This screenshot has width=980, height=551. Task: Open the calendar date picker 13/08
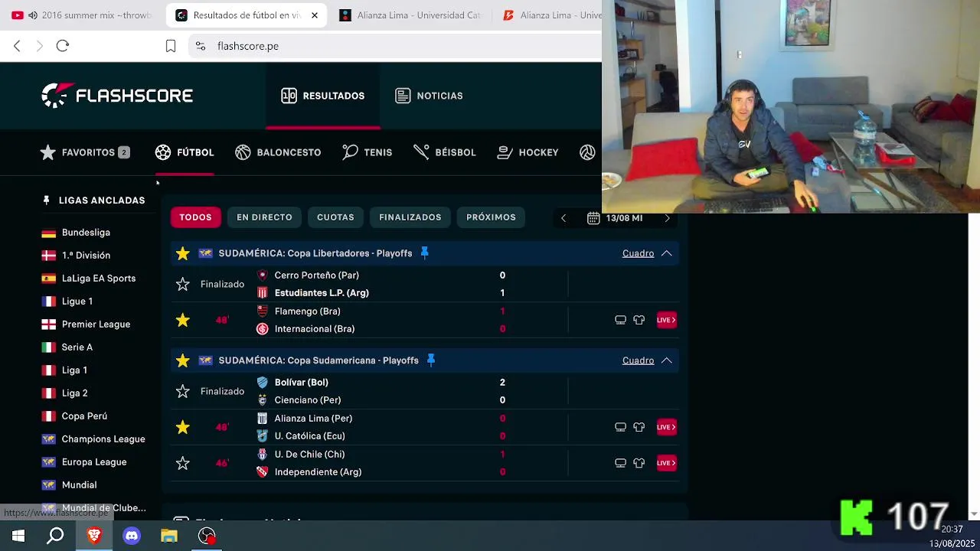point(615,218)
